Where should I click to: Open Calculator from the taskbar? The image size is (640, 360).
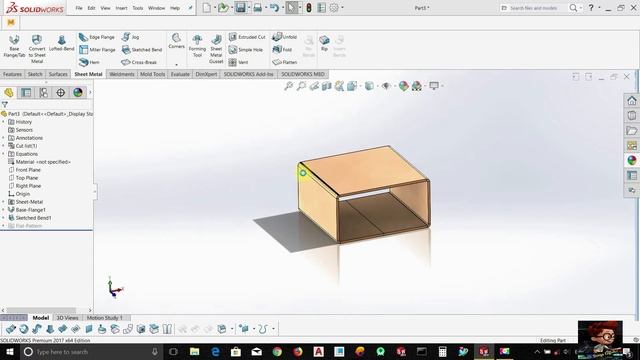tap(442, 351)
